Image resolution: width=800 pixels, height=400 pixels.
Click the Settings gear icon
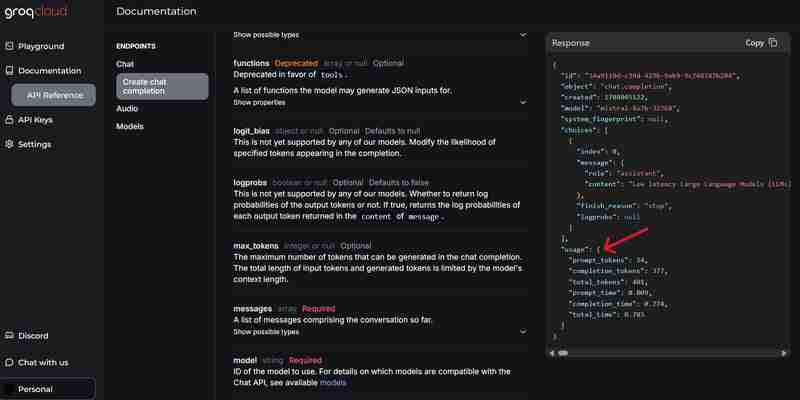pos(9,144)
